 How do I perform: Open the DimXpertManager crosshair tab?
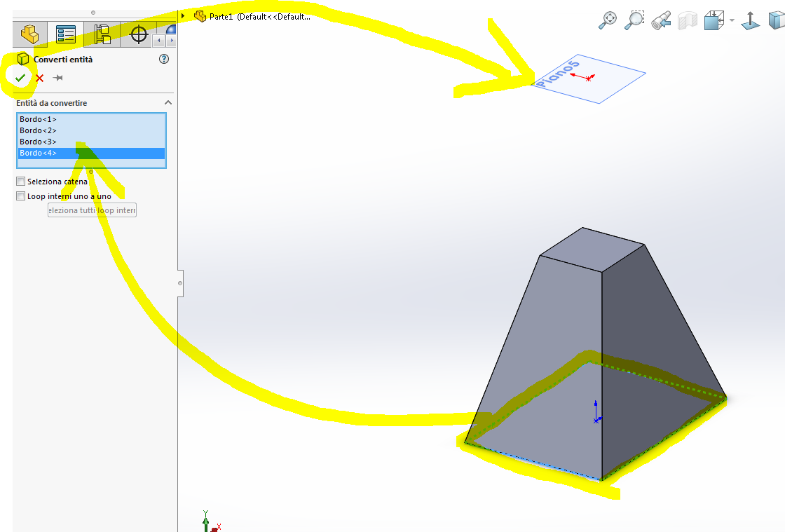click(139, 33)
